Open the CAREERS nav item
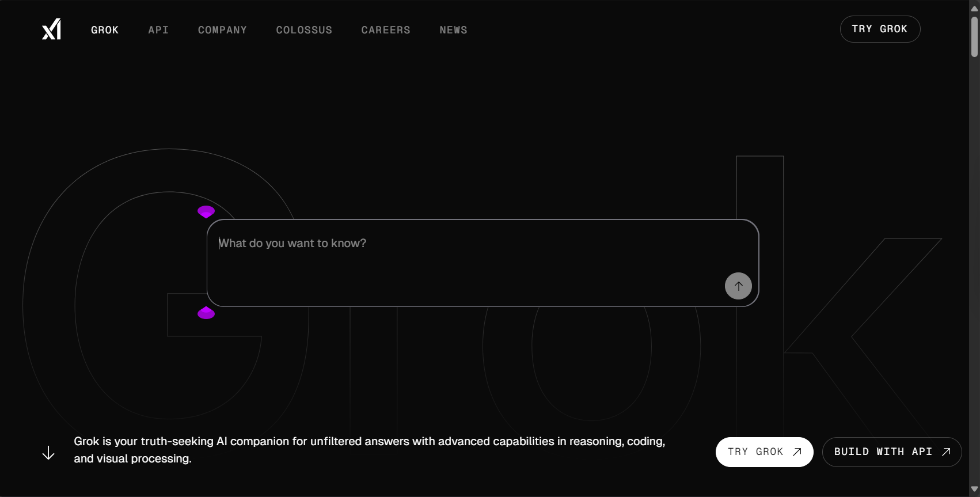Image resolution: width=980 pixels, height=497 pixels. (386, 30)
